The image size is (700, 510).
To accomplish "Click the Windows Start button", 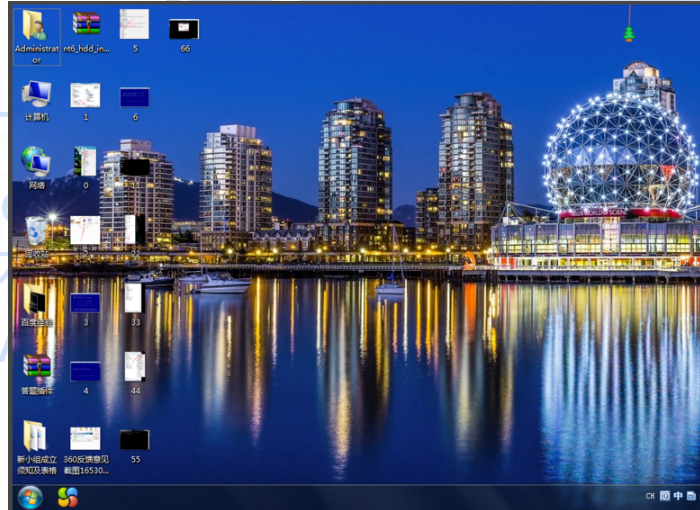I will pos(30,496).
